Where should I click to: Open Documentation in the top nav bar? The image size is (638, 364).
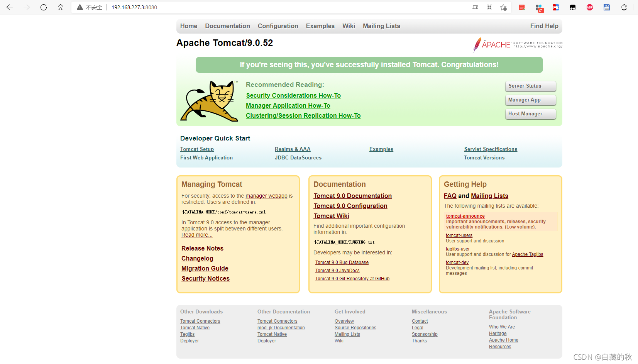[227, 26]
